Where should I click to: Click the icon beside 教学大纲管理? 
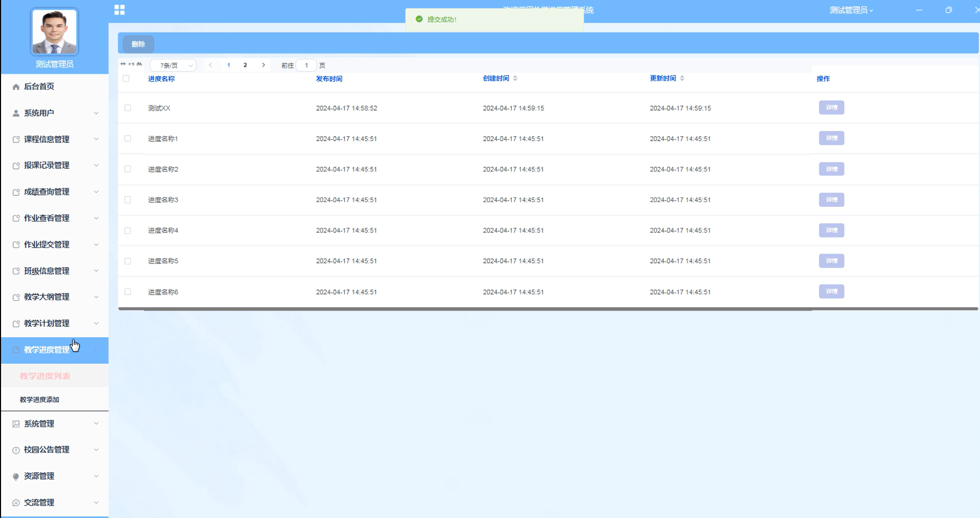(x=16, y=297)
